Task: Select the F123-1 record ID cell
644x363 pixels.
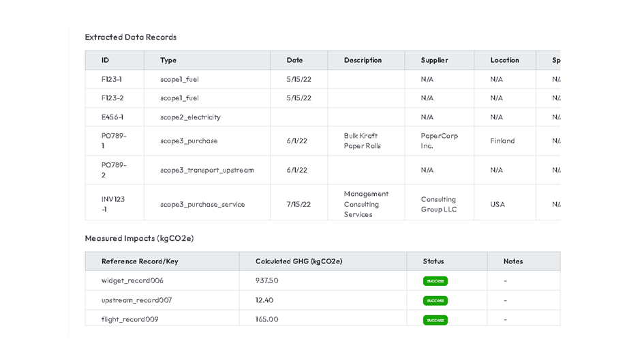Action: [112, 79]
